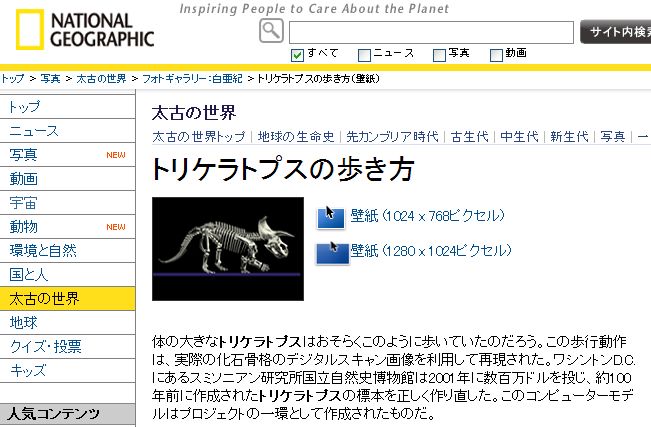Select 動物 in the left sidebar
Image resolution: width=651 pixels, height=427 pixels.
click(x=67, y=227)
